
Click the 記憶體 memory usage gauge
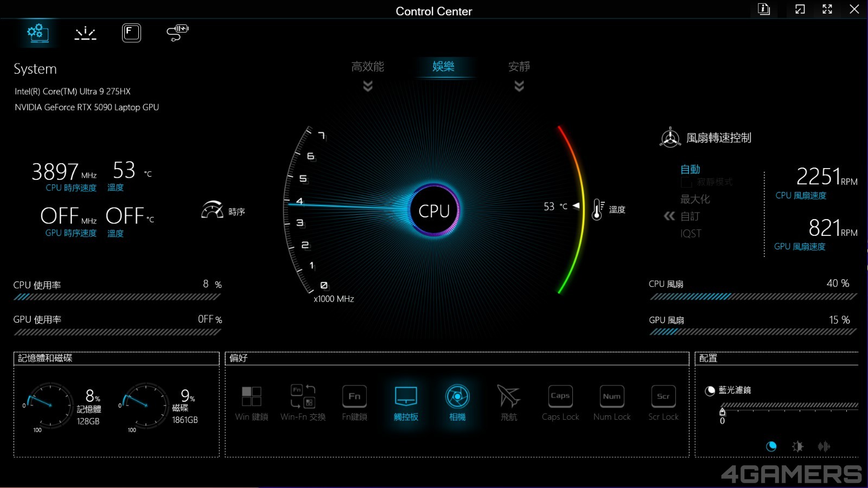click(49, 406)
